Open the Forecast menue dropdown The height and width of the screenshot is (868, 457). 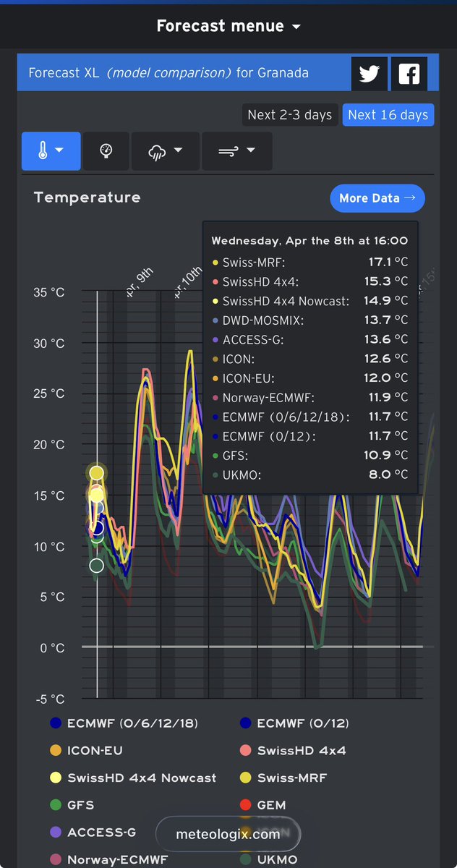click(228, 27)
